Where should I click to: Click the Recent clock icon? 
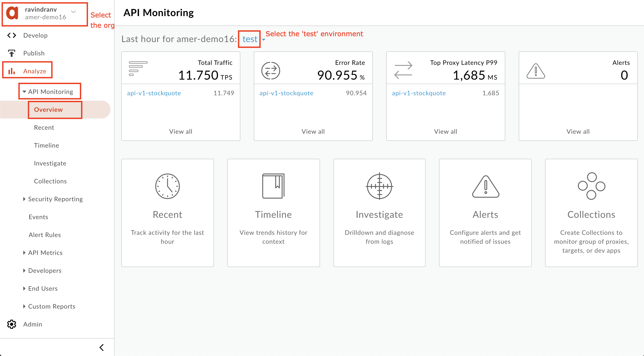point(167,186)
